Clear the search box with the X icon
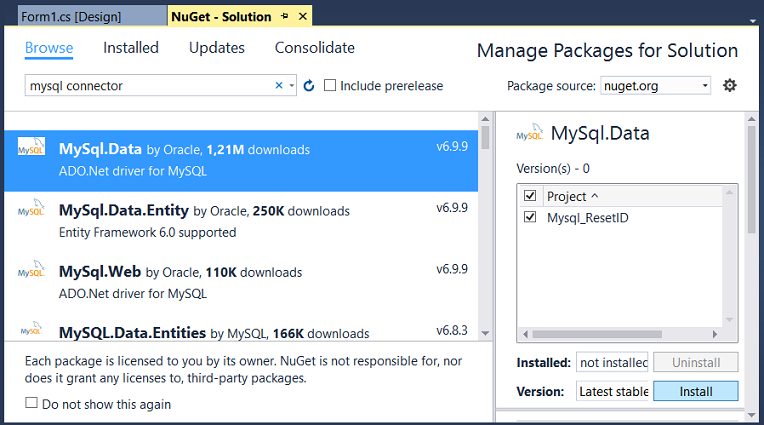This screenshot has width=764, height=425. (x=279, y=85)
